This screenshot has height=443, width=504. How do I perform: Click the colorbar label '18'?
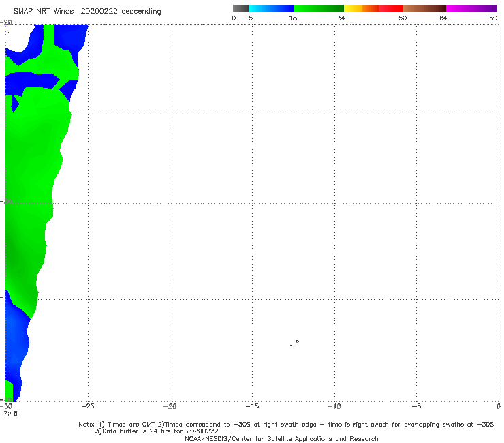coord(293,18)
